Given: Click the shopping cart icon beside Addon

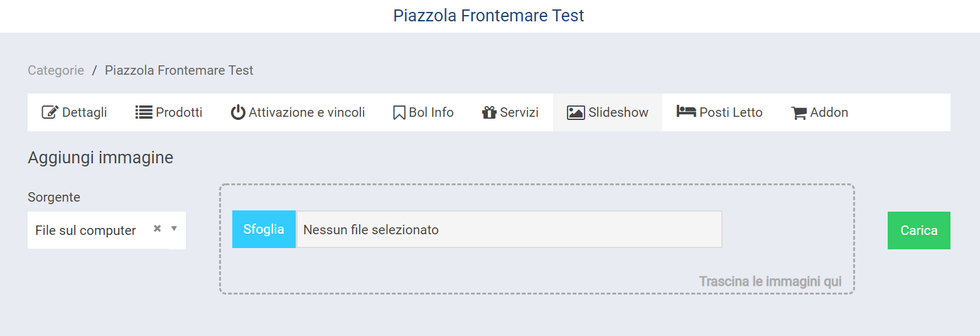Looking at the screenshot, I should (799, 113).
